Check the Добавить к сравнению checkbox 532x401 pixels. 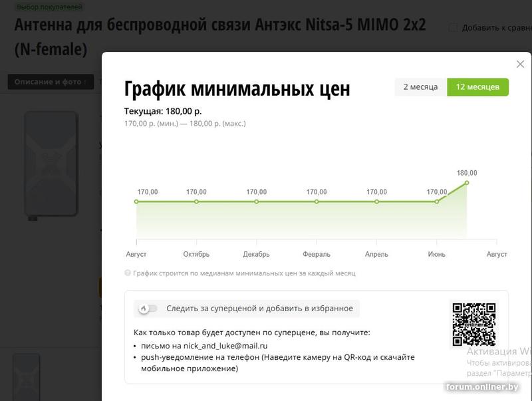(453, 28)
